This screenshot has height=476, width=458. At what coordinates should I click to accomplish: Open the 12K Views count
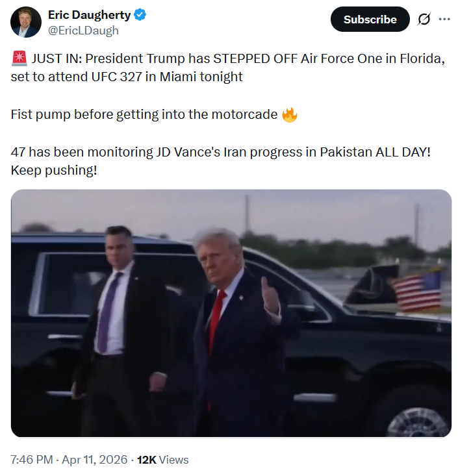point(163,460)
